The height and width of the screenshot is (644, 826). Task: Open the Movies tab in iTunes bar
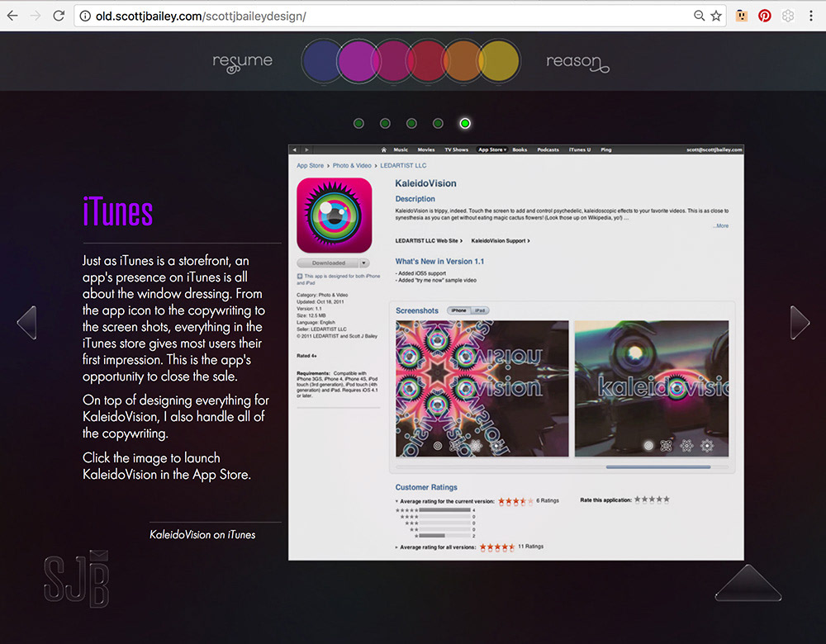[x=426, y=149]
